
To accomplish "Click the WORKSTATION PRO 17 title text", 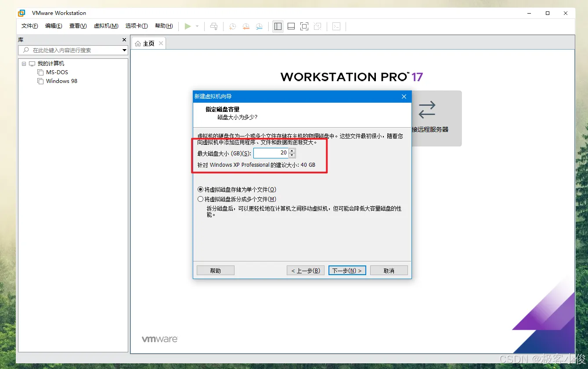I will pos(352,77).
